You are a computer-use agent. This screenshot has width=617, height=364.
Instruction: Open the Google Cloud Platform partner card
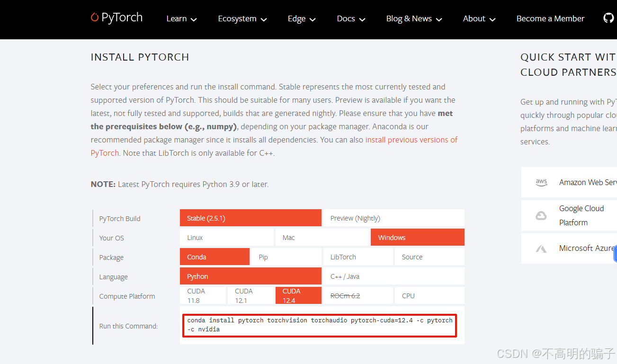569,215
